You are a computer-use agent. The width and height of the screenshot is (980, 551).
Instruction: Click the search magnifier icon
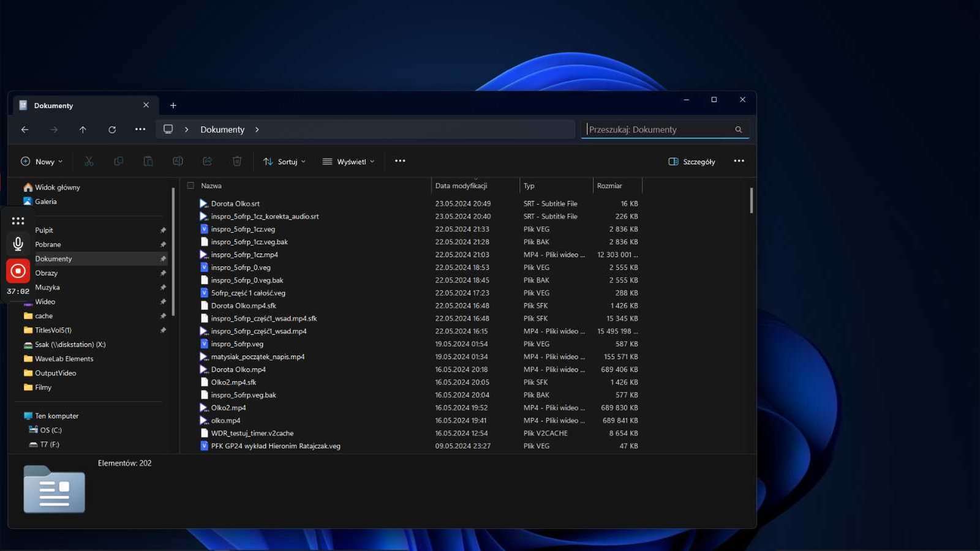click(738, 130)
